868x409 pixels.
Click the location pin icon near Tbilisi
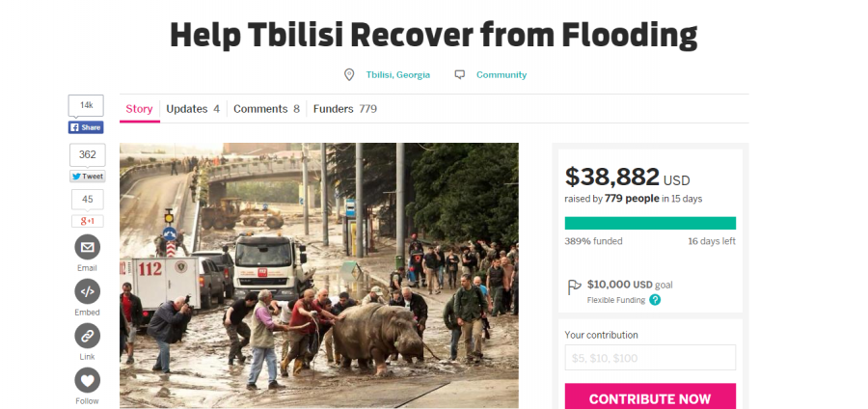click(x=349, y=74)
